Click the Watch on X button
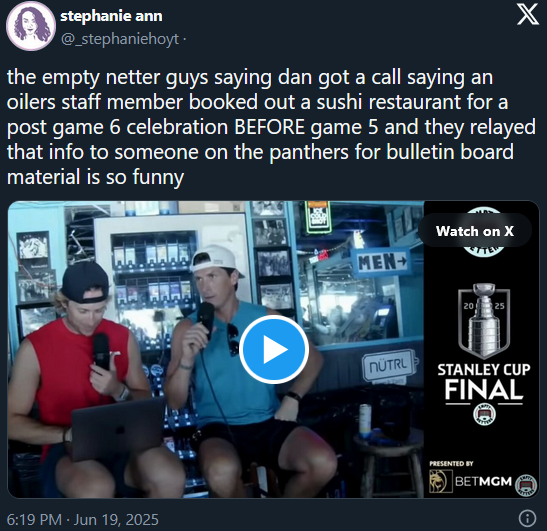 tap(474, 231)
